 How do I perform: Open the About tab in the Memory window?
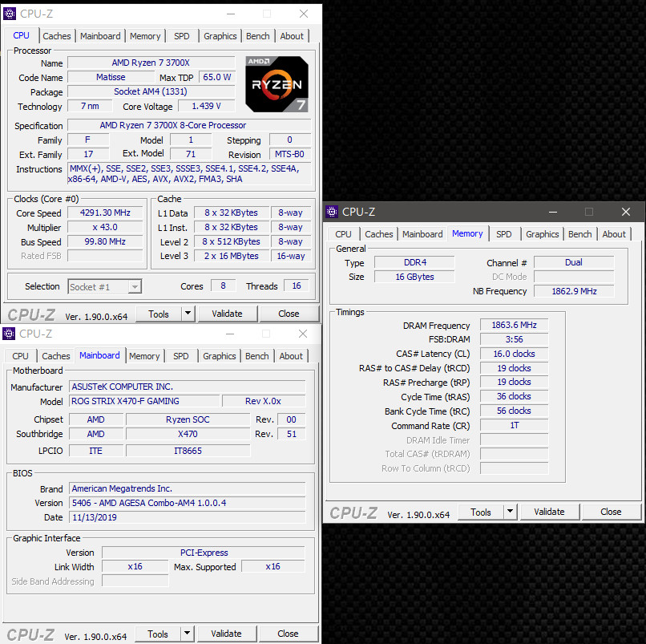[614, 234]
